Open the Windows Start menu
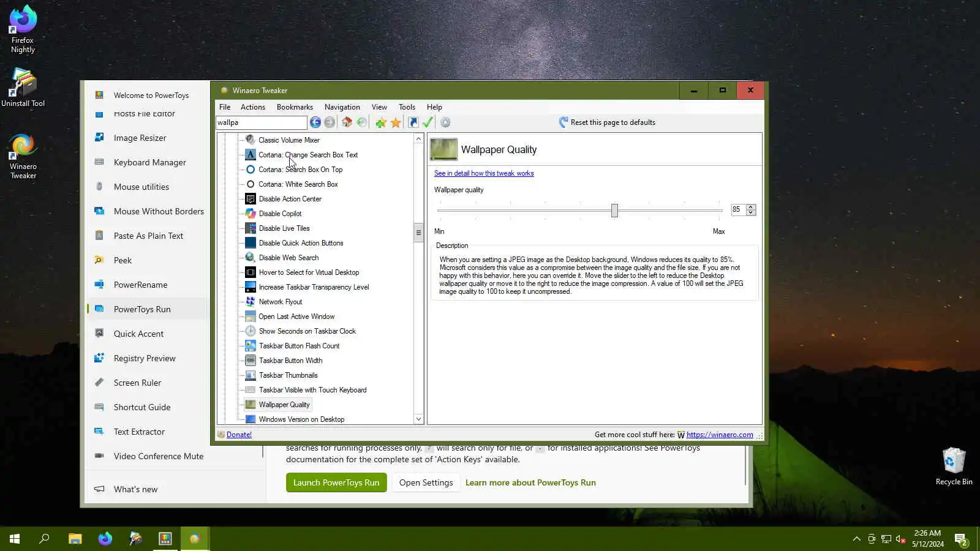 (x=15, y=539)
